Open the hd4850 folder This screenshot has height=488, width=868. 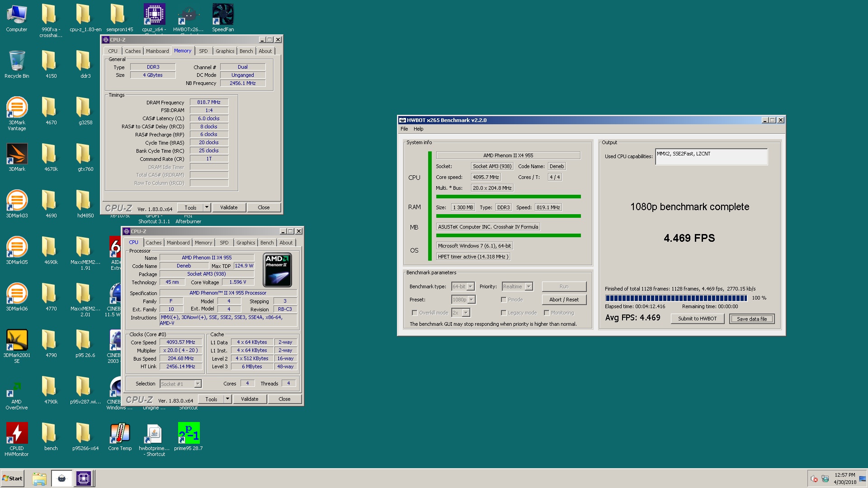(85, 204)
